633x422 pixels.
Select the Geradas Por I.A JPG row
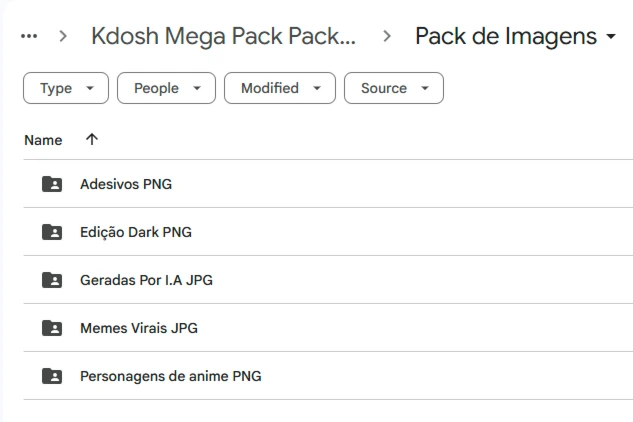click(328, 280)
